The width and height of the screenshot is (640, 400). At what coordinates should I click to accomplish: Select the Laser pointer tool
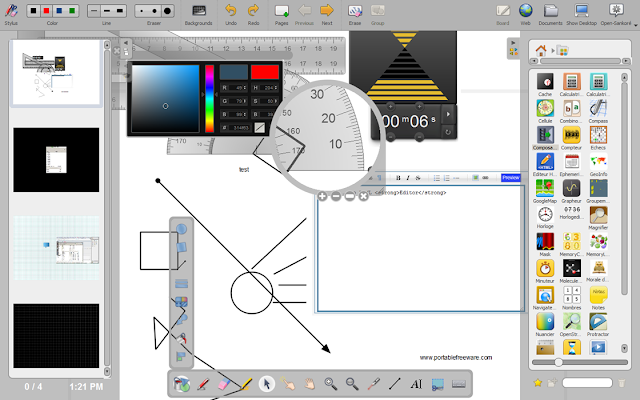pyautogui.click(x=373, y=384)
